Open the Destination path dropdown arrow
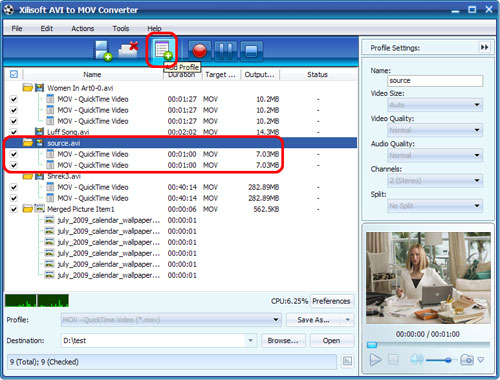 pos(250,340)
